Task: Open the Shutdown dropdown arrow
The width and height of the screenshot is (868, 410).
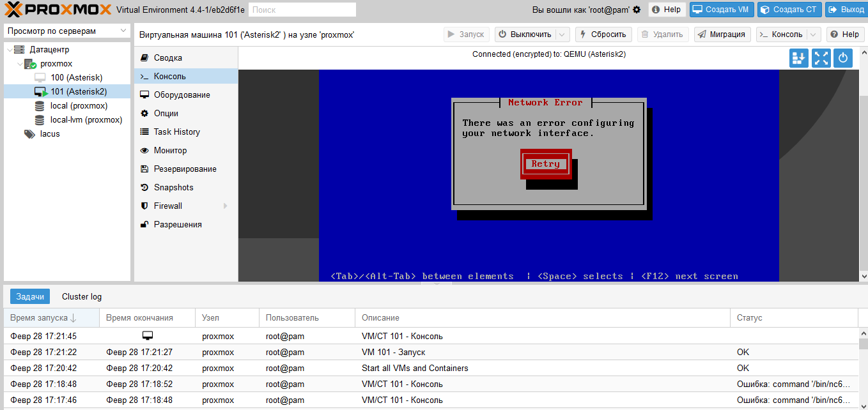Action: pos(562,34)
